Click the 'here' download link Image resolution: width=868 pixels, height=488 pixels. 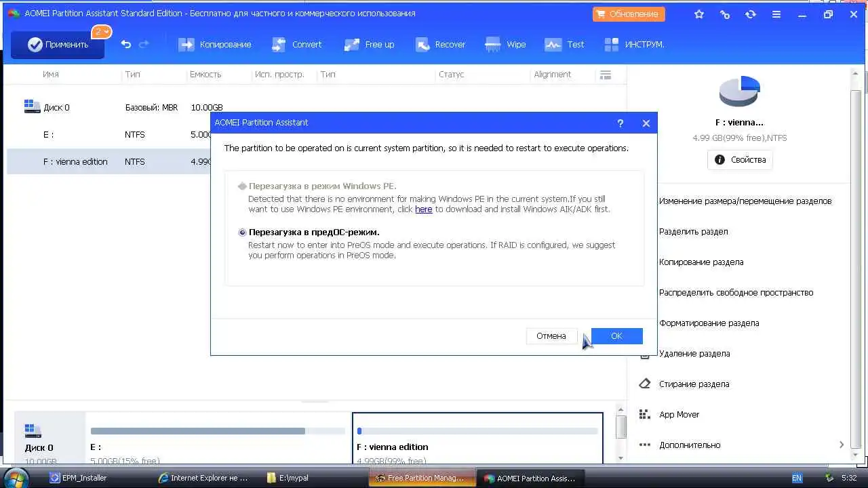[423, 209]
